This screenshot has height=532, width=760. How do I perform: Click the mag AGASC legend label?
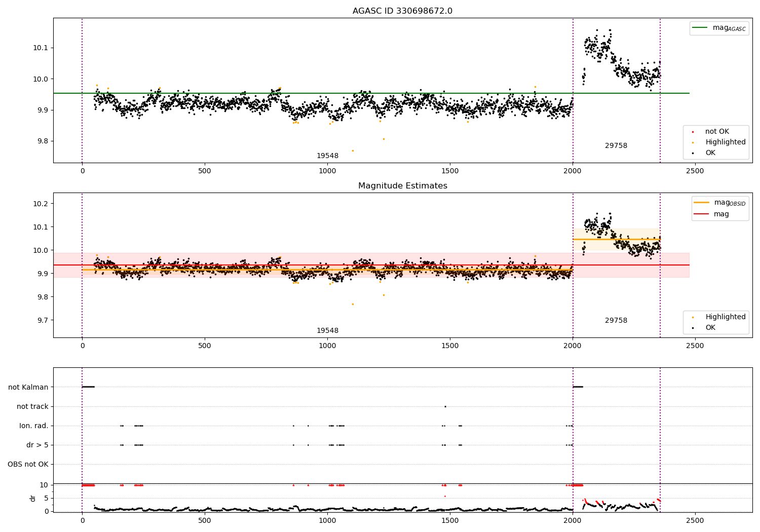point(729,28)
